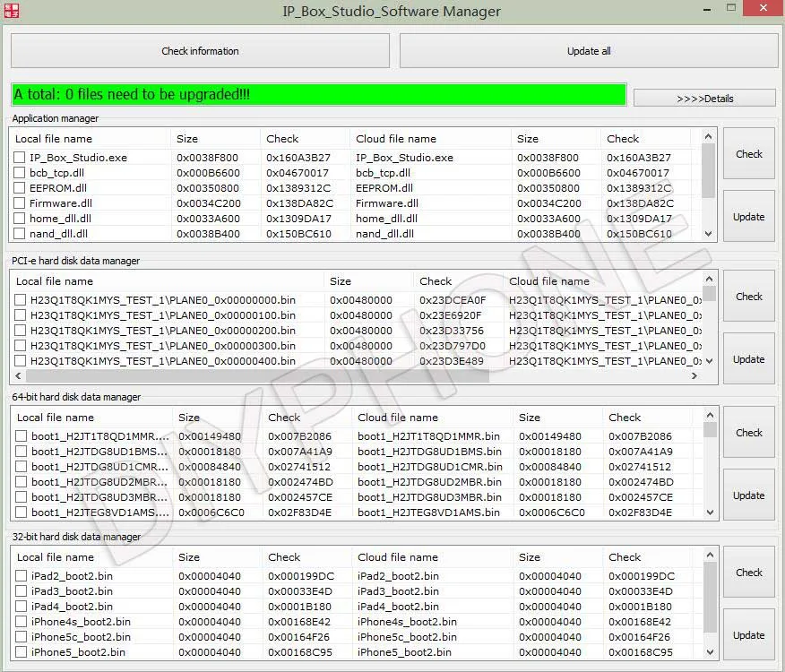
Task: Tick the boot1_H2JTEG8VD1AMS checkbox
Action: (x=21, y=513)
